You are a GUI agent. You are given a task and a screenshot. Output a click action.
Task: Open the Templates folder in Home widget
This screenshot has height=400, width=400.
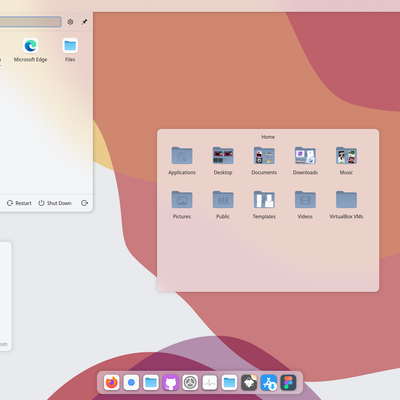pyautogui.click(x=264, y=205)
